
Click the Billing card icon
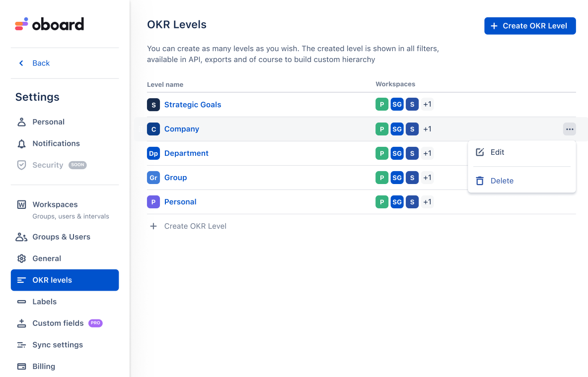22,367
